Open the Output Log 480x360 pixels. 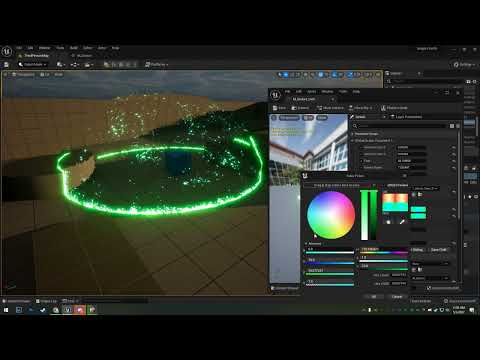pos(46,301)
